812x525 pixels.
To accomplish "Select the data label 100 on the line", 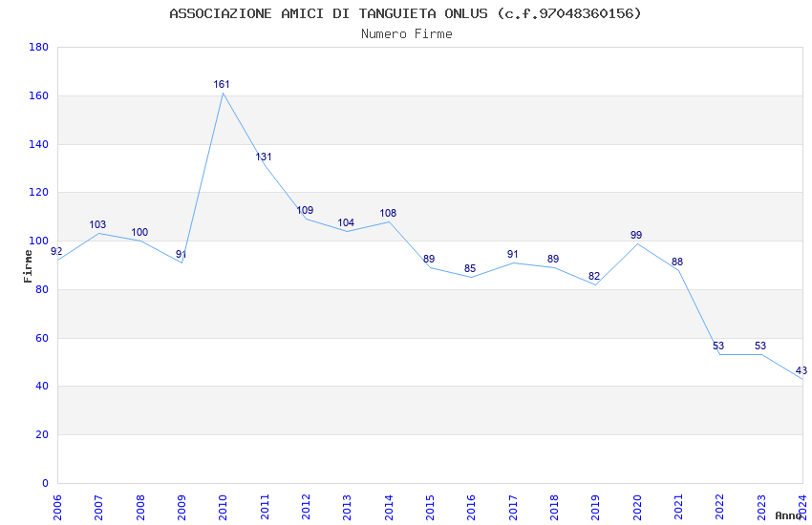I will [x=139, y=232].
